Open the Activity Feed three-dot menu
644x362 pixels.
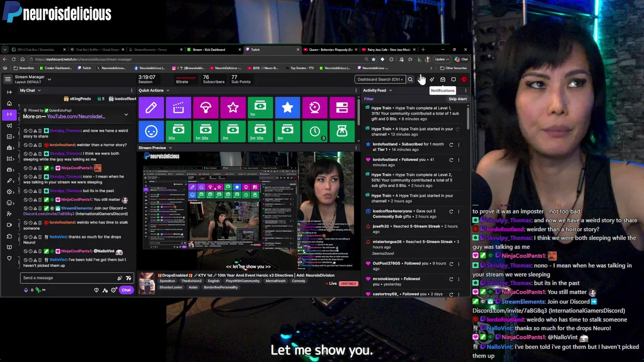[x=465, y=90]
